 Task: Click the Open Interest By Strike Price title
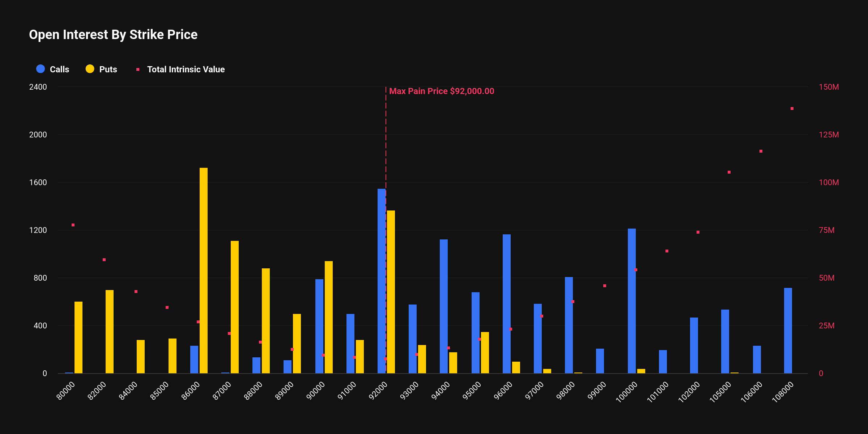tap(113, 35)
